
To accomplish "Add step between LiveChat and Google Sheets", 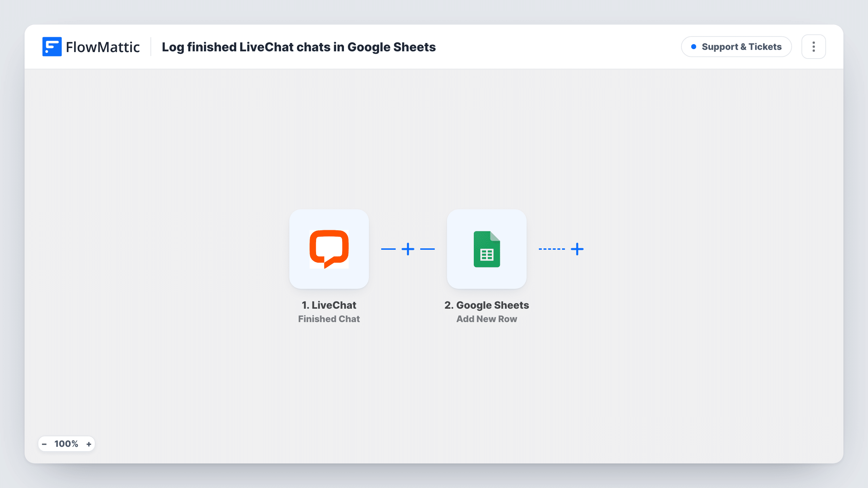I will 408,249.
